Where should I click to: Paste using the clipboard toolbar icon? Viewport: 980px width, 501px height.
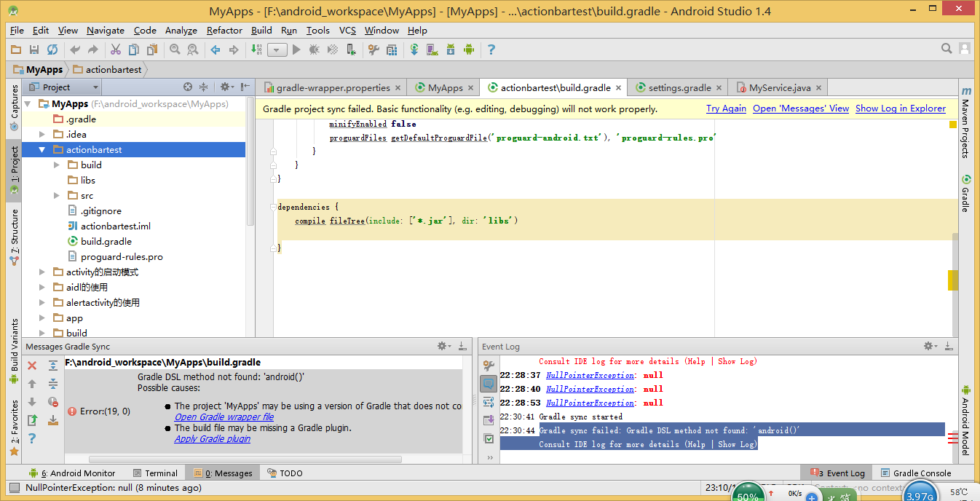coord(152,50)
